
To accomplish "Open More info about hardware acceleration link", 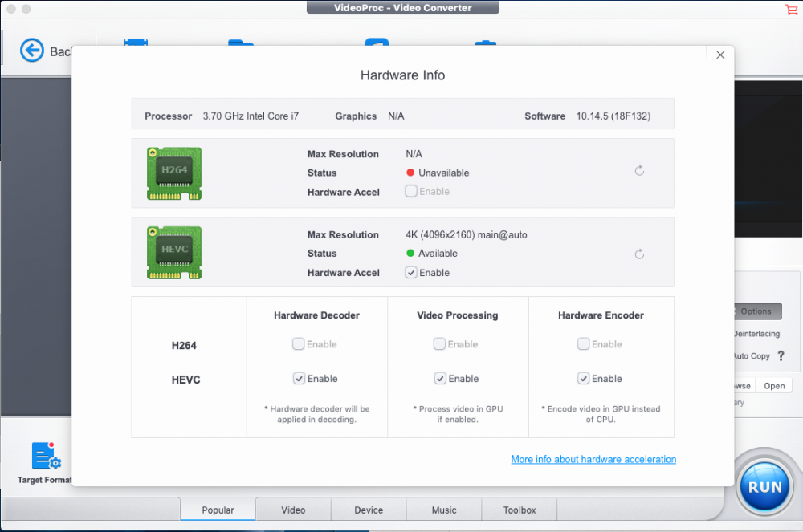I will tap(593, 459).
